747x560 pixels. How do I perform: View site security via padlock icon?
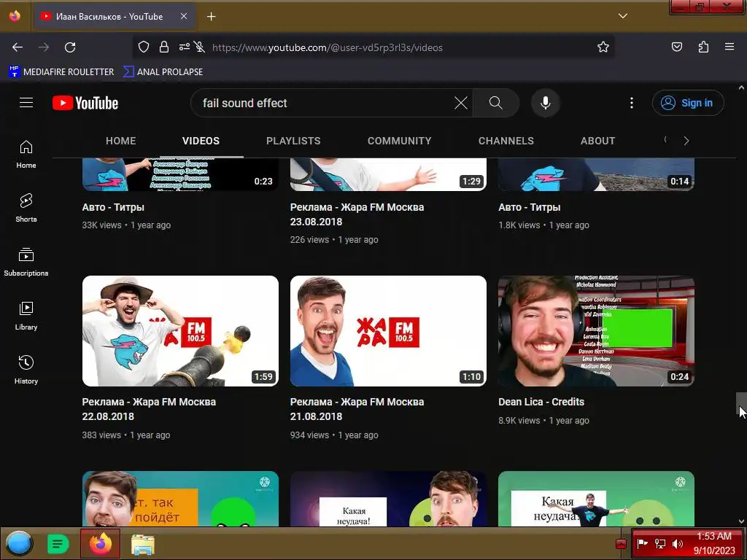point(164,47)
